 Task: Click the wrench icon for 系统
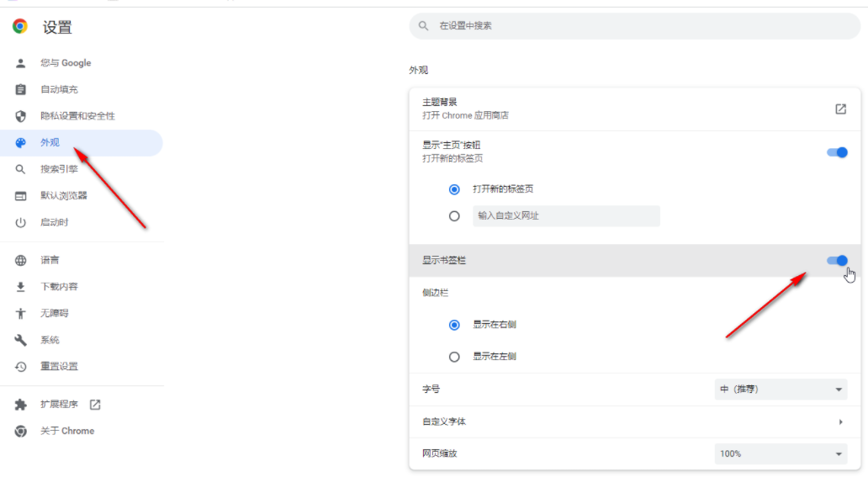[21, 340]
